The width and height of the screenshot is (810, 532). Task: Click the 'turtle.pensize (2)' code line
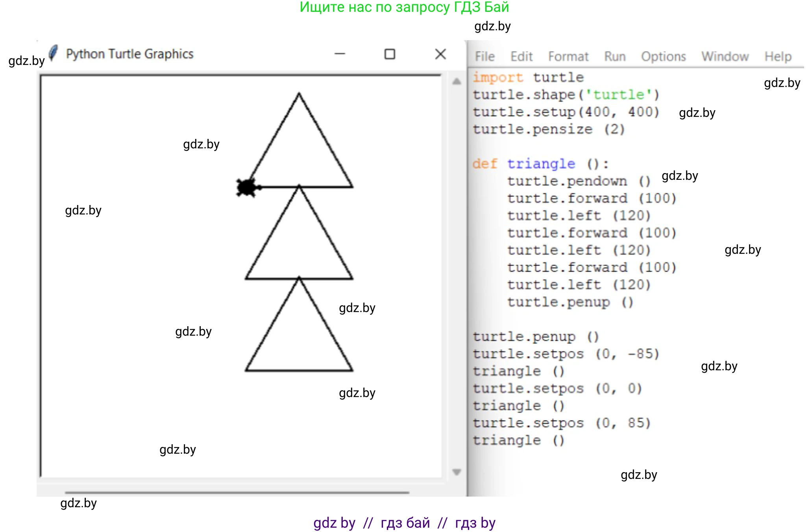point(548,129)
